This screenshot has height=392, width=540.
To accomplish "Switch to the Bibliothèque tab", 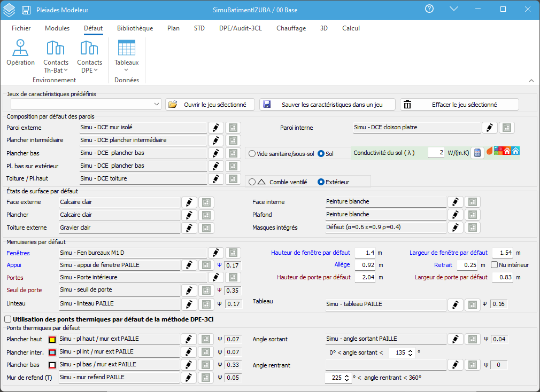I will click(x=135, y=28).
